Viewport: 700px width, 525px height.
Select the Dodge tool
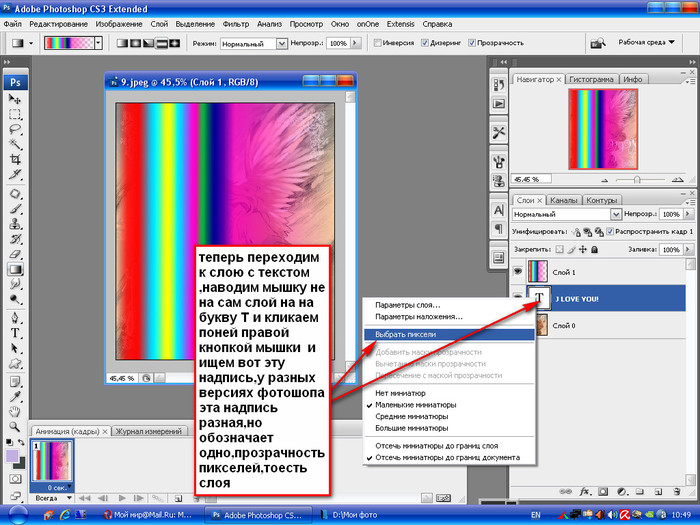tap(15, 299)
